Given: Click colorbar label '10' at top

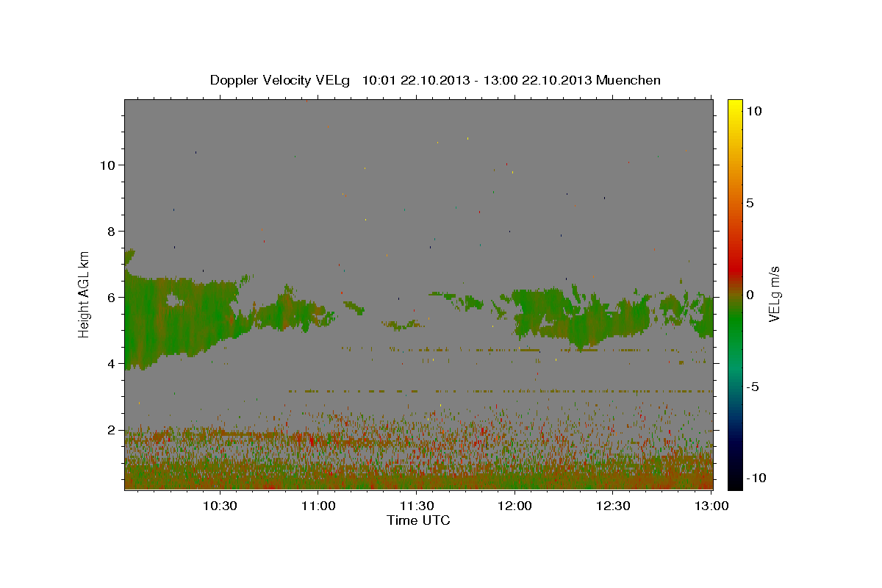Looking at the screenshot, I should pos(754,111).
